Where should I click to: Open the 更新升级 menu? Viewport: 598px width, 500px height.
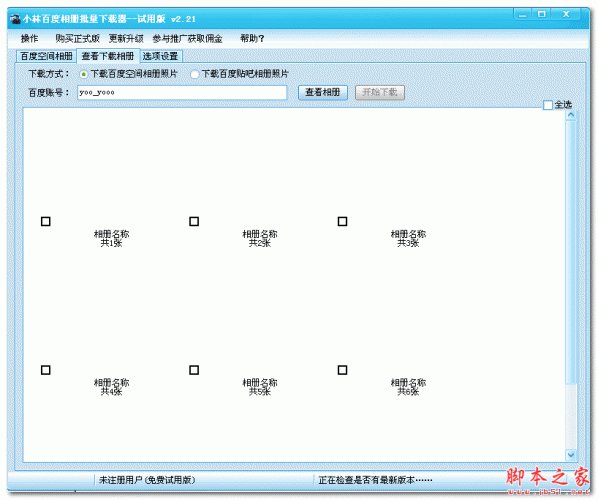[x=126, y=39]
